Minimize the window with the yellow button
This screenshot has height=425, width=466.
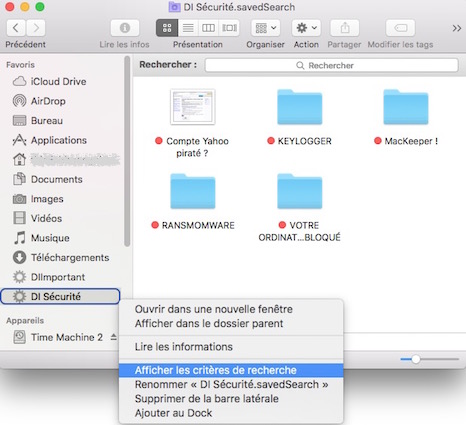25,7
